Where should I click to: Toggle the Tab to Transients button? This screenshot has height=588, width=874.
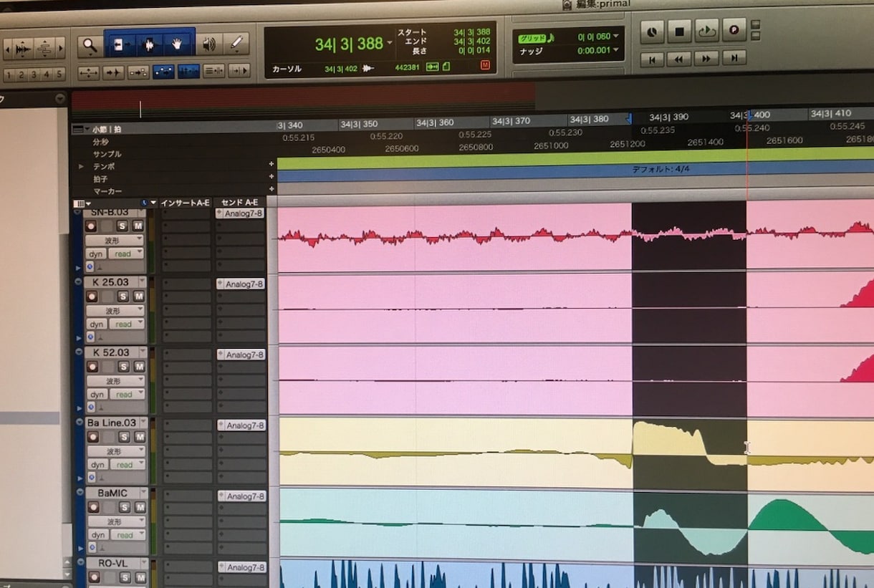pyautogui.click(x=113, y=72)
